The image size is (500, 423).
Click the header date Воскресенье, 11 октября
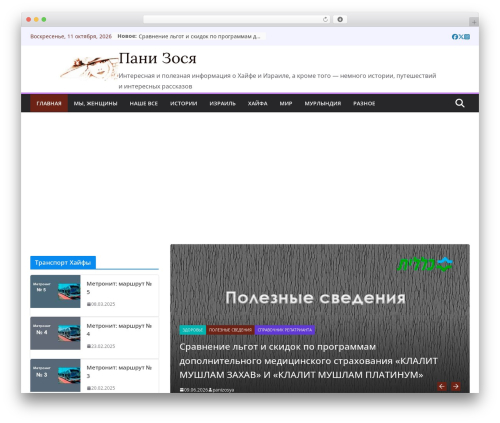[x=71, y=36]
